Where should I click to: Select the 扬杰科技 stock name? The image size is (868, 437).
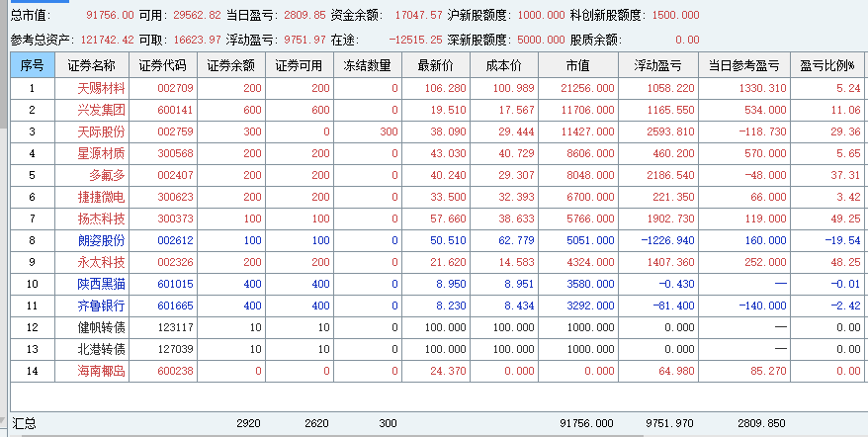(101, 218)
